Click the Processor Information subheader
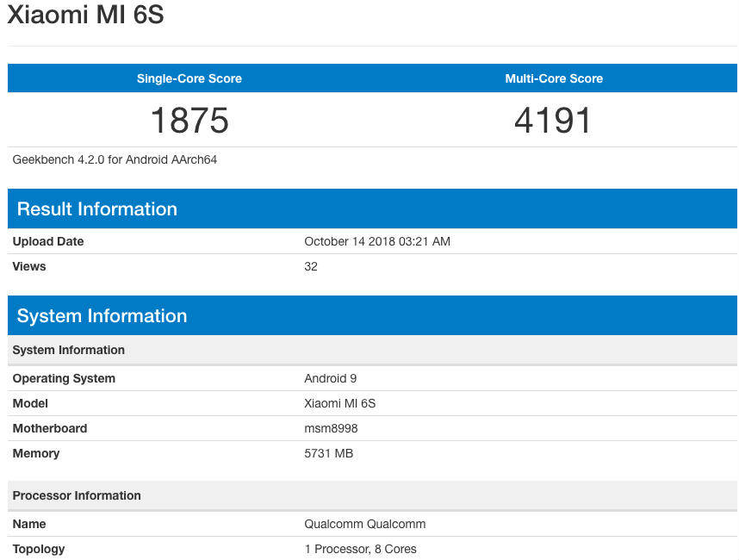The height and width of the screenshot is (560, 739). tap(77, 495)
